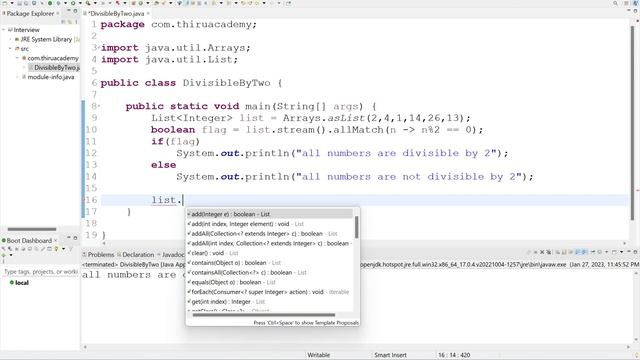The width and height of the screenshot is (640, 360).
Task: Choose the clear() : void proposal
Action: tap(269, 253)
